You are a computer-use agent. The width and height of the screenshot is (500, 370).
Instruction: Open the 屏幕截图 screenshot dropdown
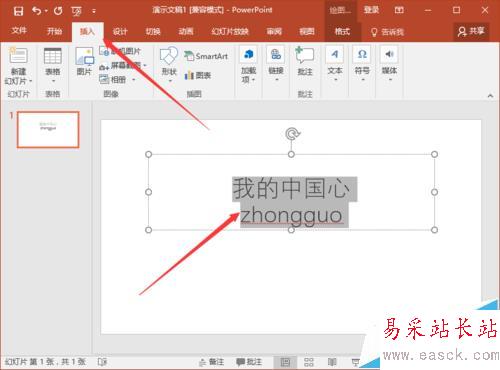click(x=123, y=66)
